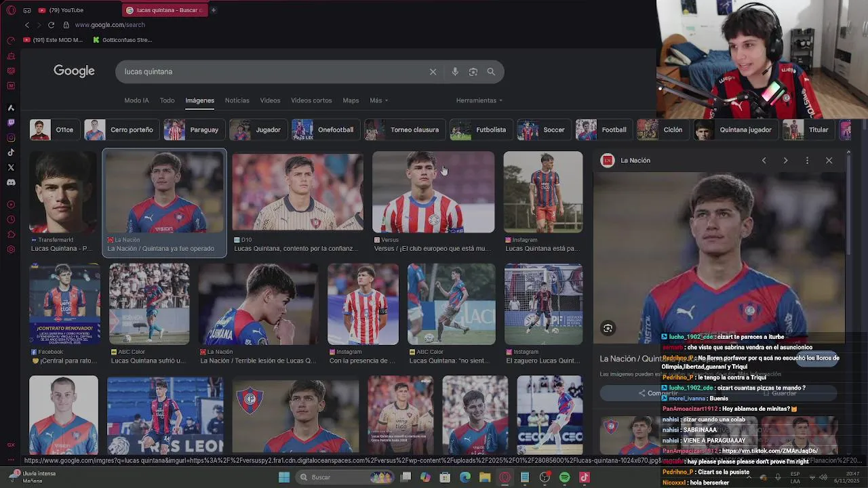Select the Maps tab
Image resolution: width=868 pixels, height=488 pixels.
[351, 100]
